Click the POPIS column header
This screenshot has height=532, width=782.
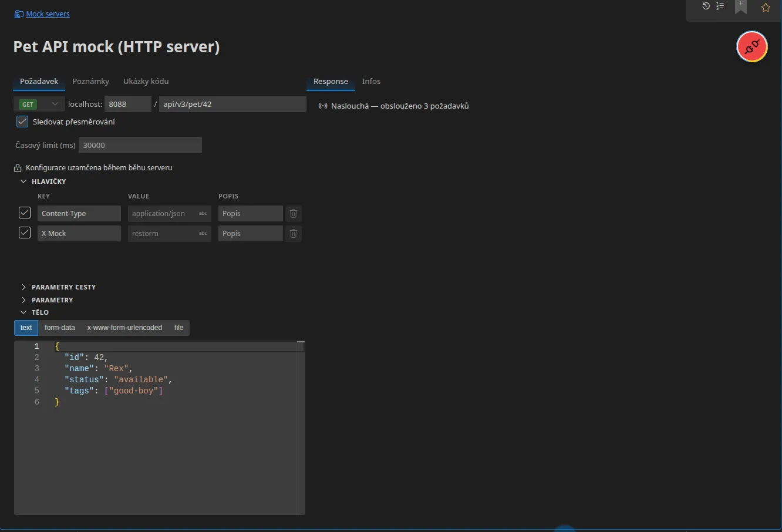click(228, 196)
